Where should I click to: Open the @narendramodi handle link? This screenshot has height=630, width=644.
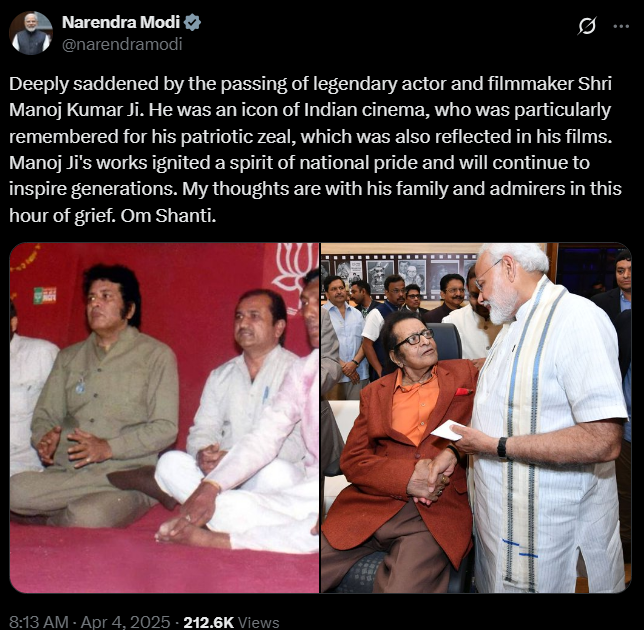[x=122, y=44]
